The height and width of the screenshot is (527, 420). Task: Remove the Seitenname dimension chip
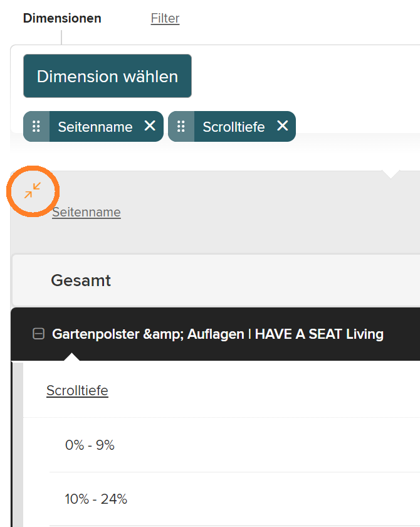(150, 126)
